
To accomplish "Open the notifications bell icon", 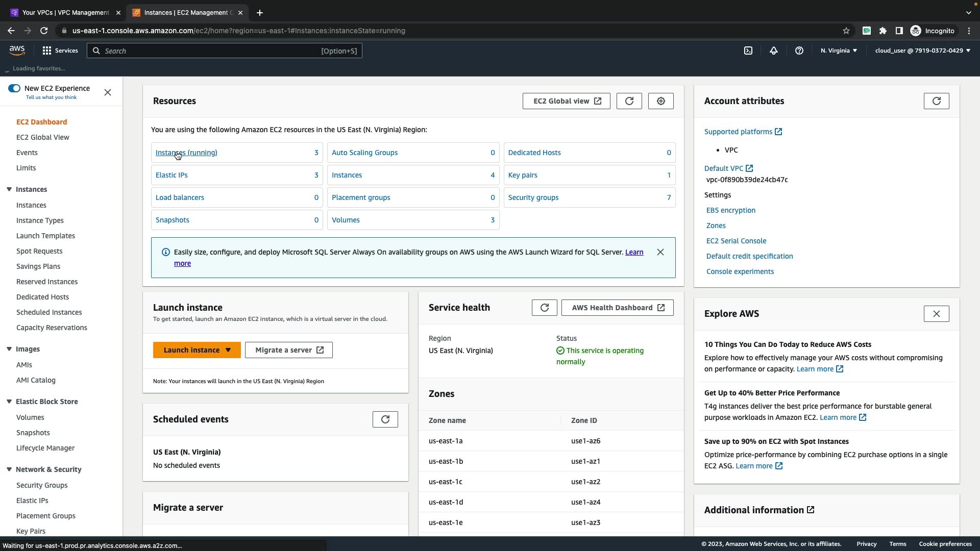I will pyautogui.click(x=774, y=51).
